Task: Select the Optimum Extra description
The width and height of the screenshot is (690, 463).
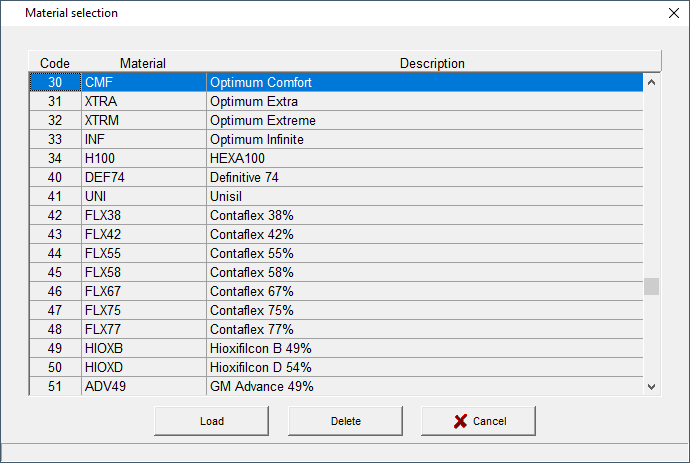Action: point(425,101)
